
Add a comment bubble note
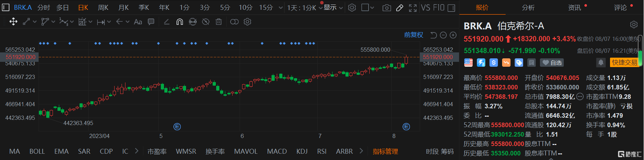pos(151,22)
